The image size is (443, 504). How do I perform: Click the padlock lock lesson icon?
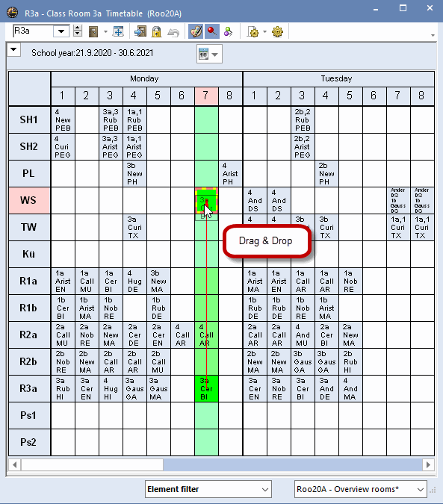click(x=157, y=32)
